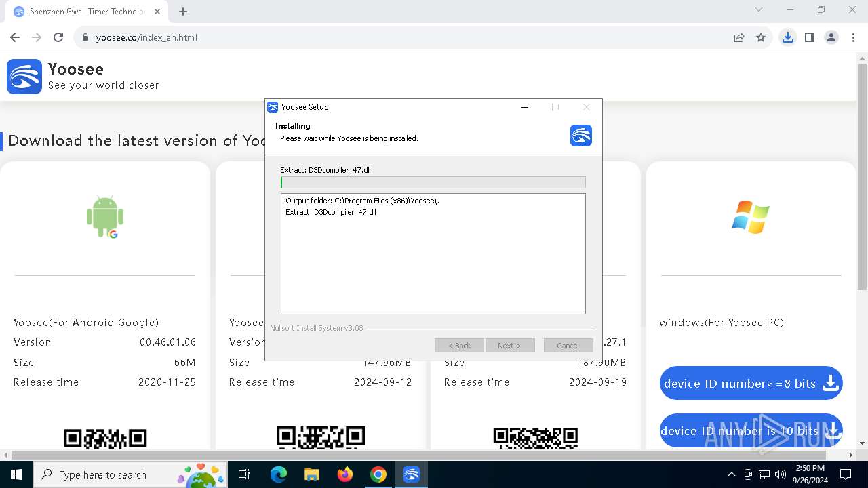The width and height of the screenshot is (868, 488).
Task: Go back to previous page
Action: tap(15, 37)
